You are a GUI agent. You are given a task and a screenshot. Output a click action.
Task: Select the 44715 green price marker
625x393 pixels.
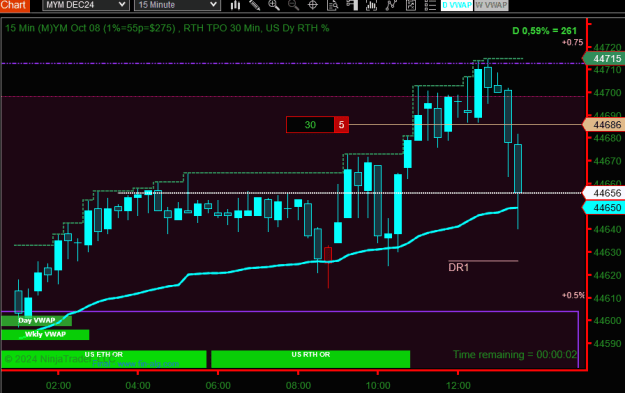click(x=604, y=59)
